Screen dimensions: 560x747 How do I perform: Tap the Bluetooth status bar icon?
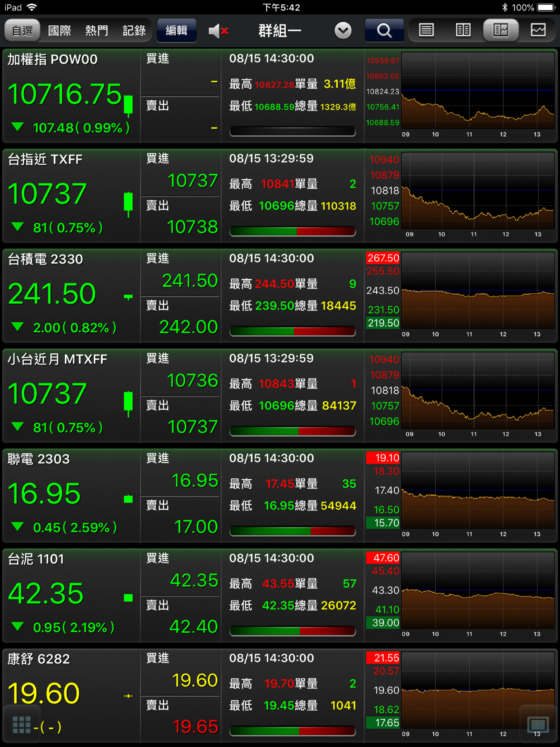[504, 7]
